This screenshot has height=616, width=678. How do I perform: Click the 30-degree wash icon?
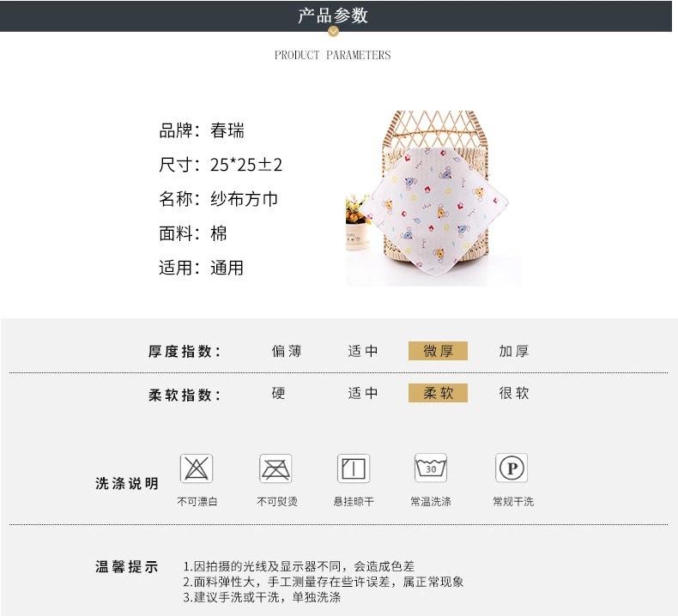click(431, 468)
